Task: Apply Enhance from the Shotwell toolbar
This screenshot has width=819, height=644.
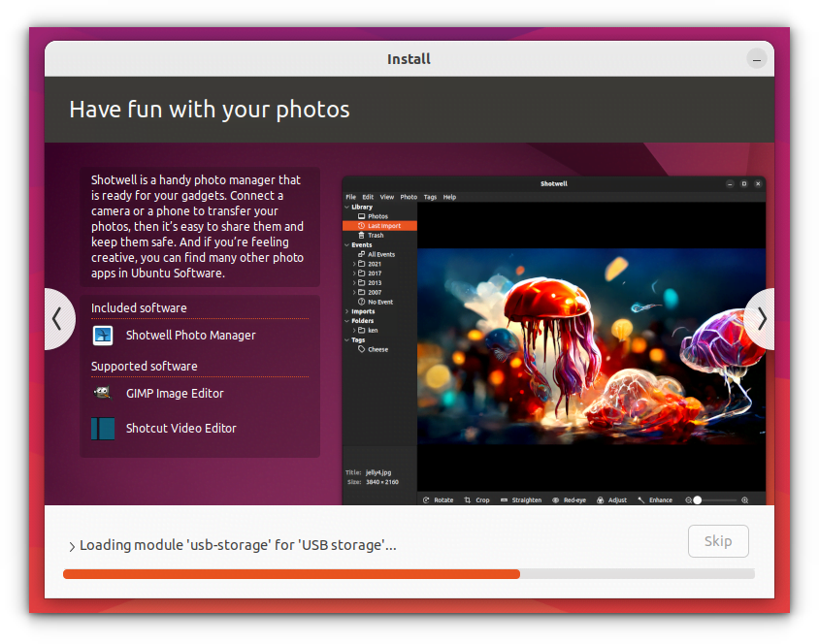Action: click(654, 499)
